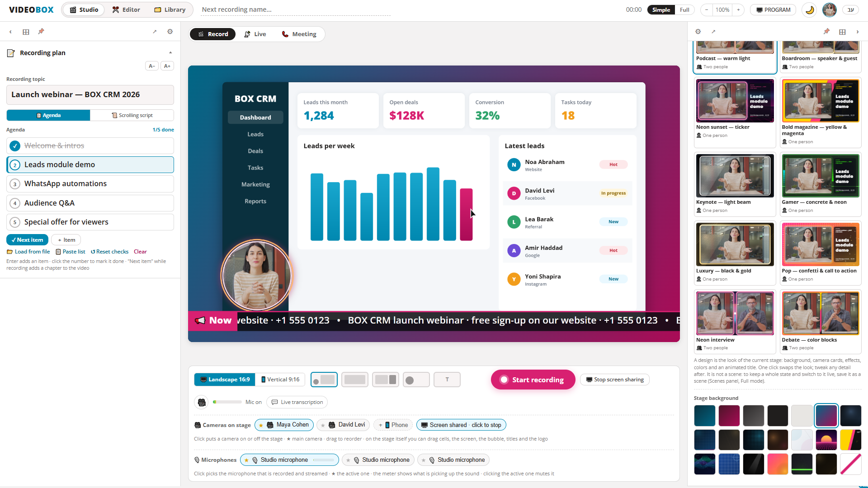
Task: Switch to Scrolling script tab
Action: pyautogui.click(x=132, y=115)
